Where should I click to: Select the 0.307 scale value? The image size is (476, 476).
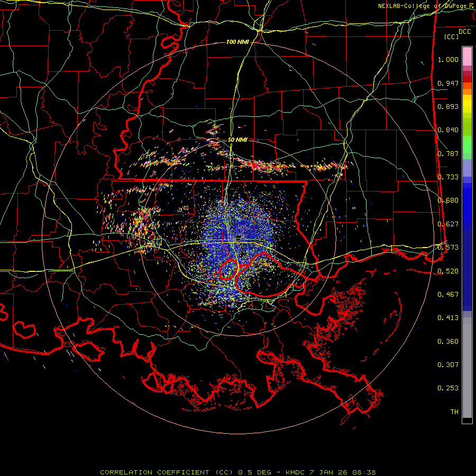pyautogui.click(x=448, y=365)
